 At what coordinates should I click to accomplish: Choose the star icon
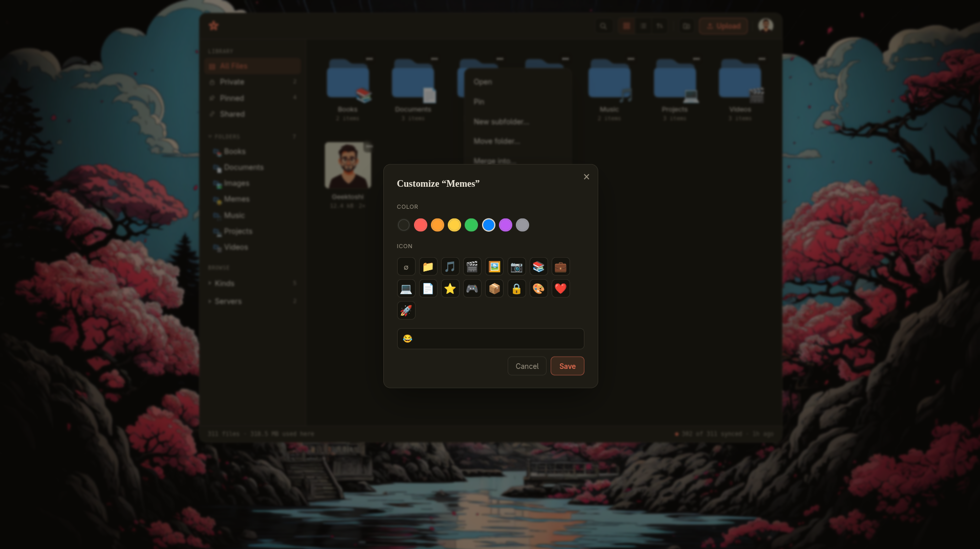click(x=450, y=289)
